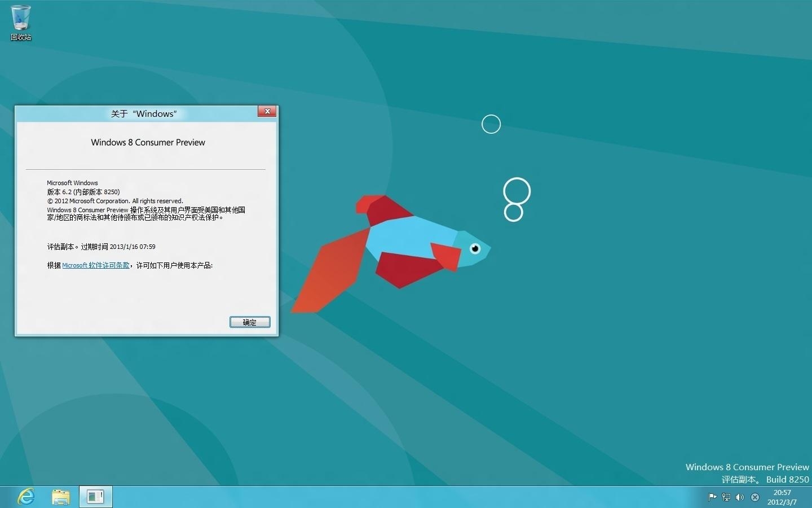
Task: Click the Windows 8 Consumer Preview dialog heading
Action: [x=148, y=143]
